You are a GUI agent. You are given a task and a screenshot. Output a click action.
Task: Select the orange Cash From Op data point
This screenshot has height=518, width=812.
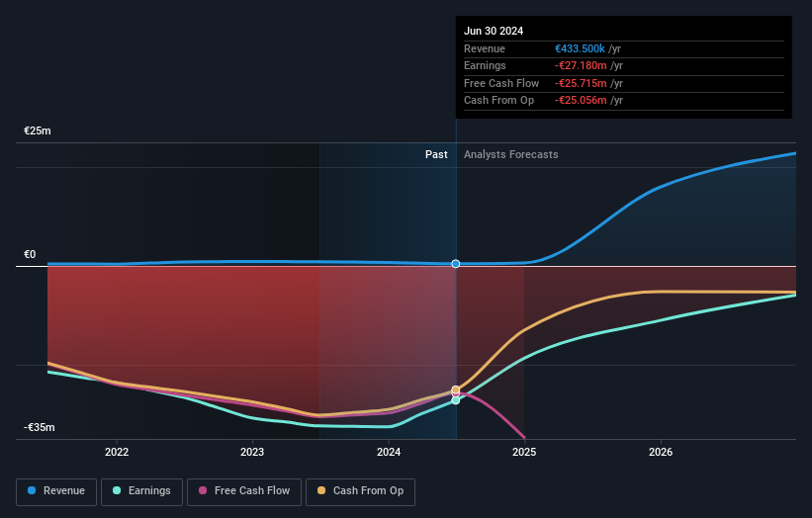(456, 389)
